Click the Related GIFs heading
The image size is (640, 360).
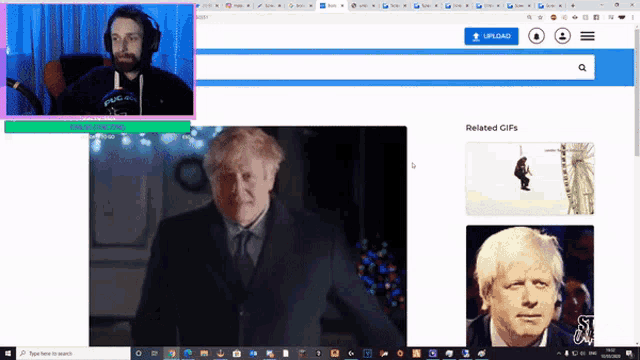pos(491,128)
